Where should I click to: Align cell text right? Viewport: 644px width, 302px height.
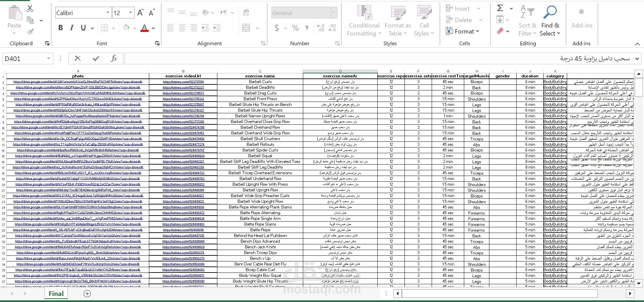coord(194,27)
